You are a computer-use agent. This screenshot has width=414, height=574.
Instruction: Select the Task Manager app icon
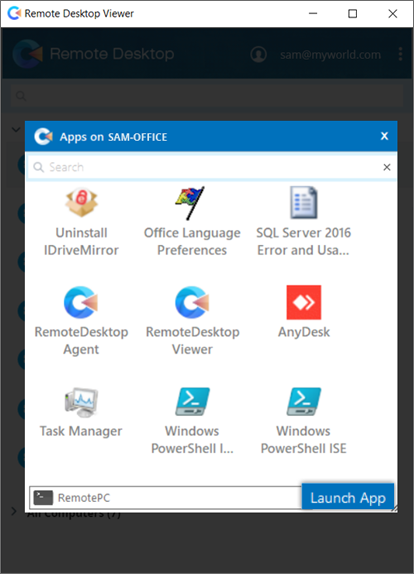(81, 402)
